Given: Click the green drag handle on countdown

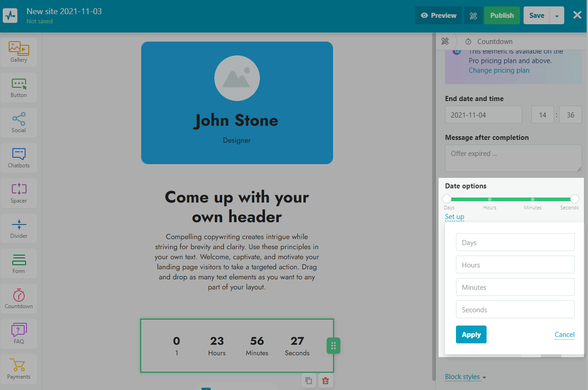Looking at the screenshot, I should point(334,346).
